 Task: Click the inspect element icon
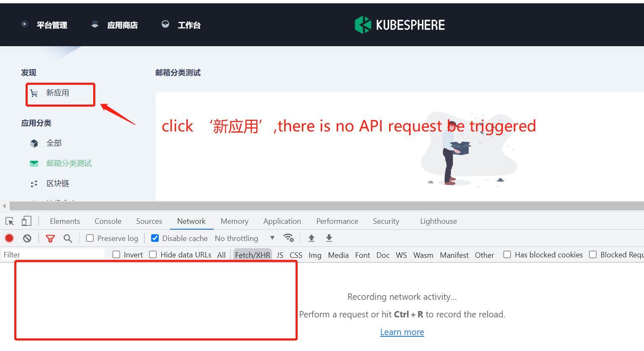[9, 221]
